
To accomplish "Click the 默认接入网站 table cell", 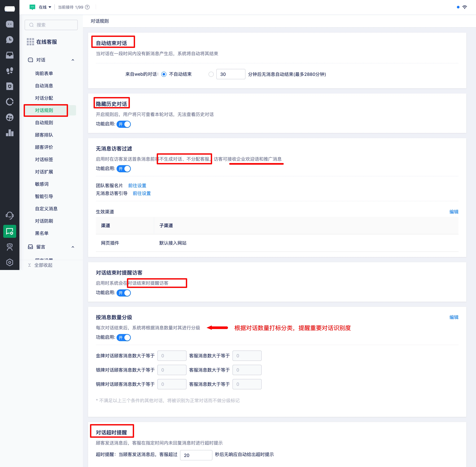I will (306, 243).
